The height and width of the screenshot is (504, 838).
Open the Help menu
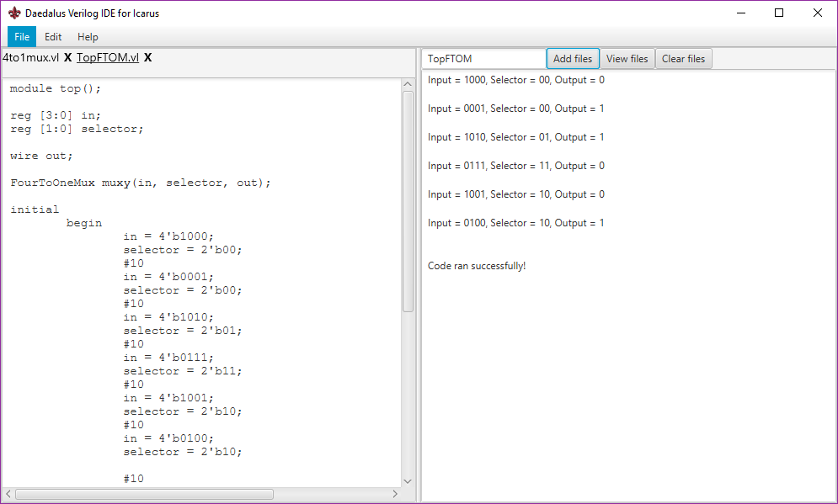(88, 37)
